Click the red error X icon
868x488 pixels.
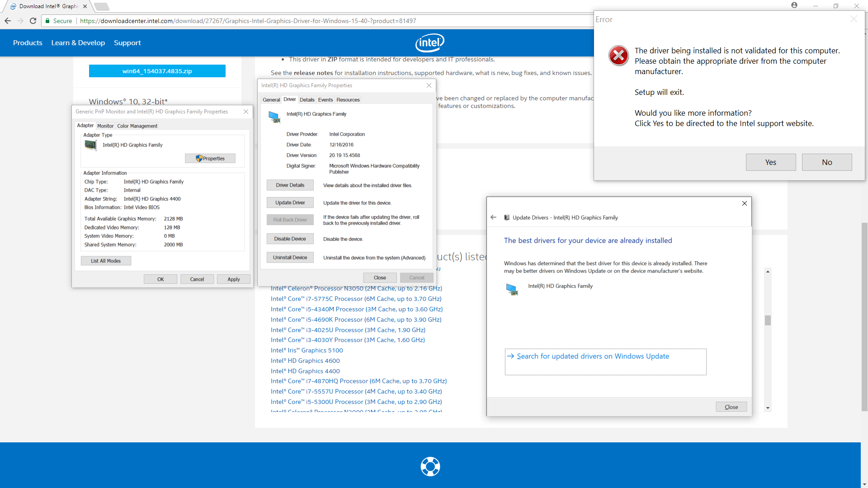[x=618, y=56]
